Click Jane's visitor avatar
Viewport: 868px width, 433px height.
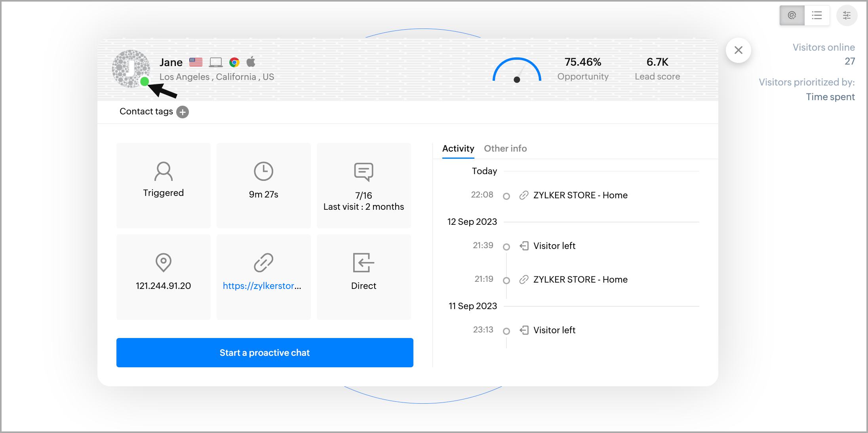click(130, 68)
